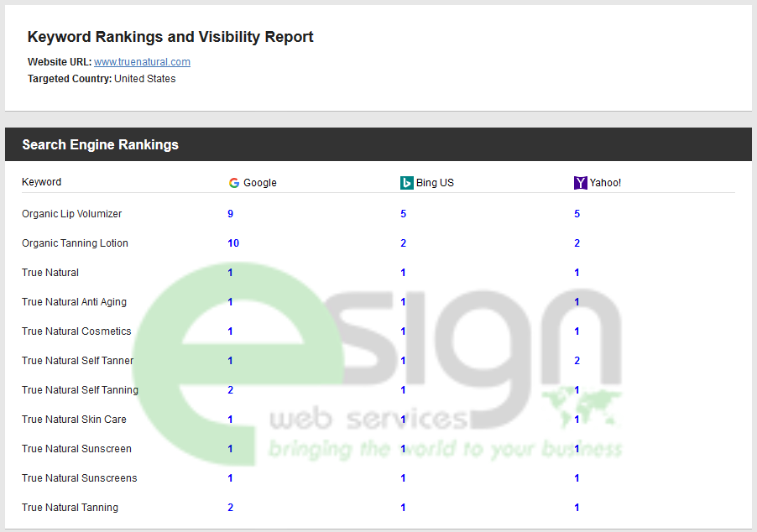Screen dimensions: 757x532
Task: Click the Organic Lip Volumizer keyword
Action: click(71, 214)
